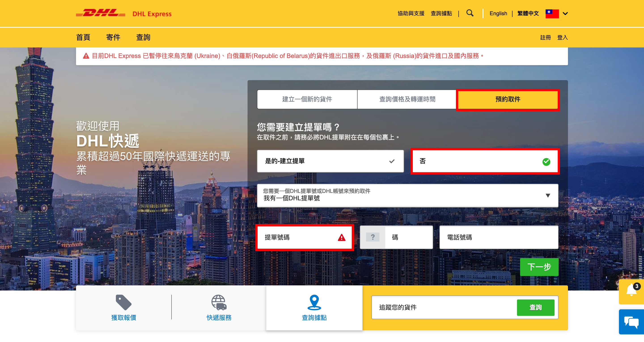Click the 登入 link
Viewport: 644px width, 342px height.
pos(563,38)
